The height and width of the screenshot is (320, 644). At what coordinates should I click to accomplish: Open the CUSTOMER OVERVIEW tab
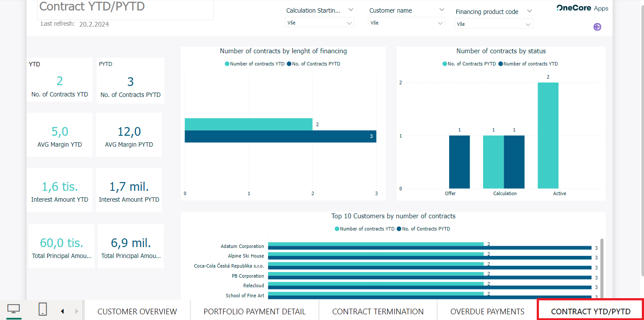click(x=137, y=311)
